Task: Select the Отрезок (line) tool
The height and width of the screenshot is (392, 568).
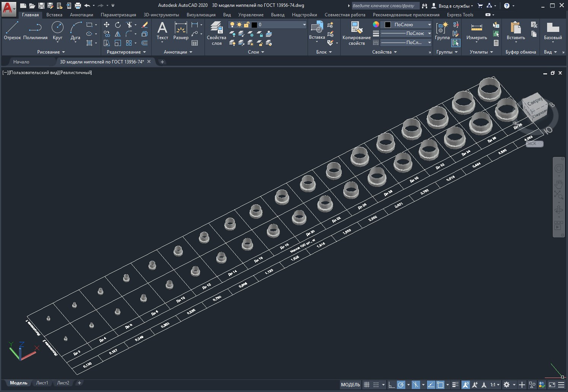Action: [x=12, y=31]
